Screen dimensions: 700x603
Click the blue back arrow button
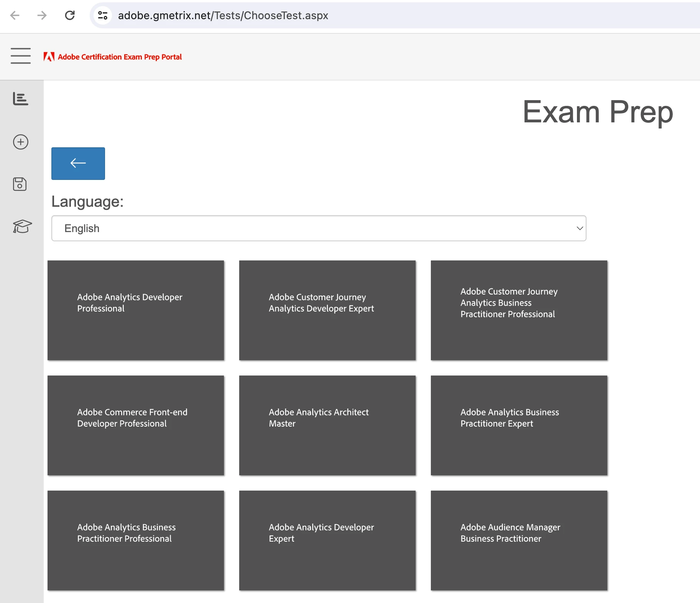(78, 163)
